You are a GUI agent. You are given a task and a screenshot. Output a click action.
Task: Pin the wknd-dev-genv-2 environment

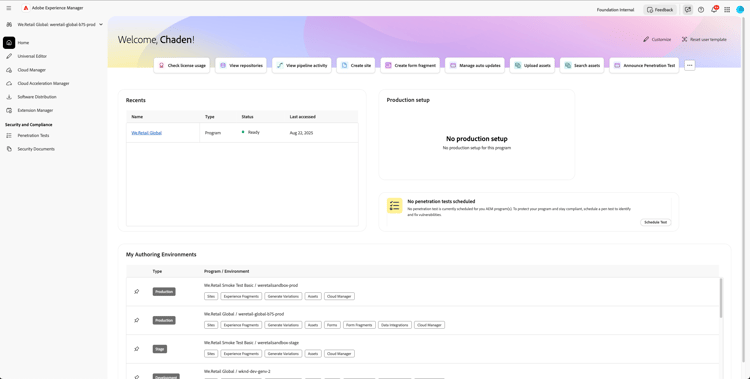[137, 377]
